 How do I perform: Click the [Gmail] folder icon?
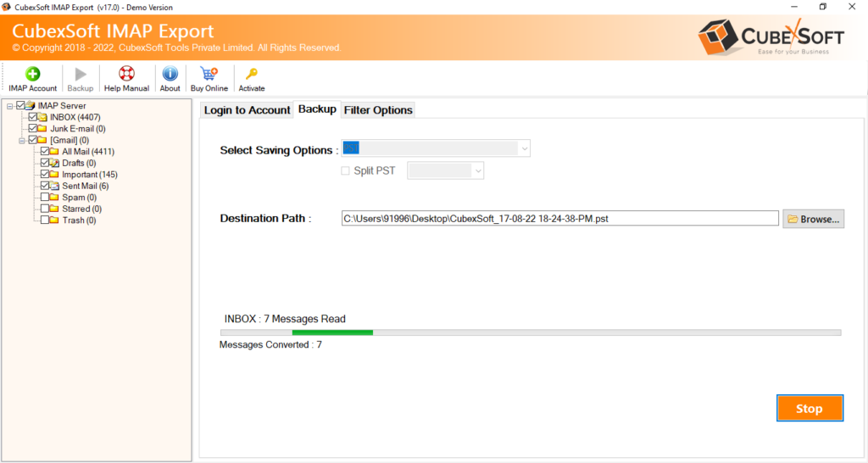(x=42, y=140)
